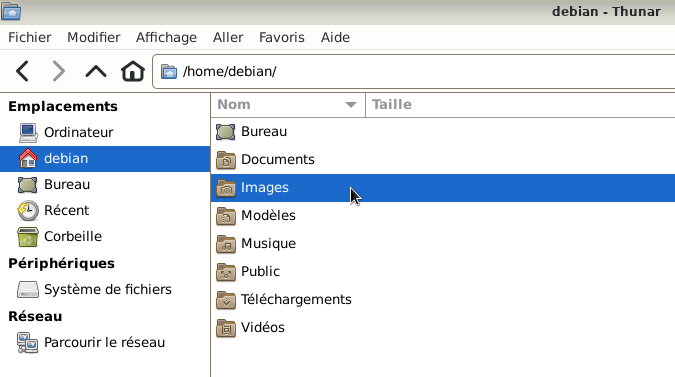Select the Public folder name
675x377 pixels.
(260, 272)
